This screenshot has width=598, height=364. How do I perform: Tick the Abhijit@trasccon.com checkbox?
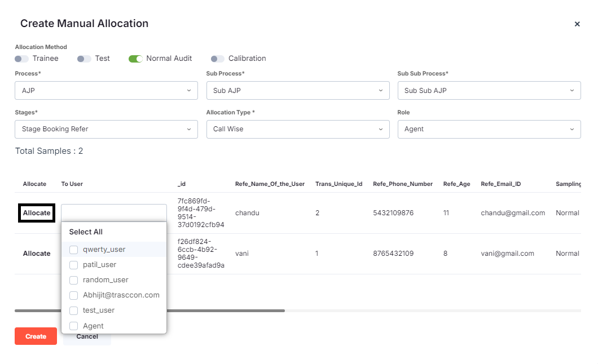pos(73,295)
